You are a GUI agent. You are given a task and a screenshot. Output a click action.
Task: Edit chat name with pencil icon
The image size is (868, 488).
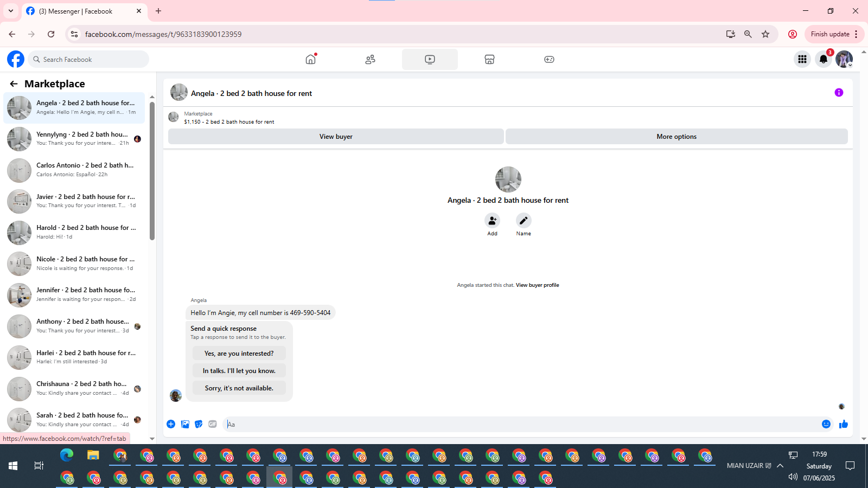pos(524,220)
